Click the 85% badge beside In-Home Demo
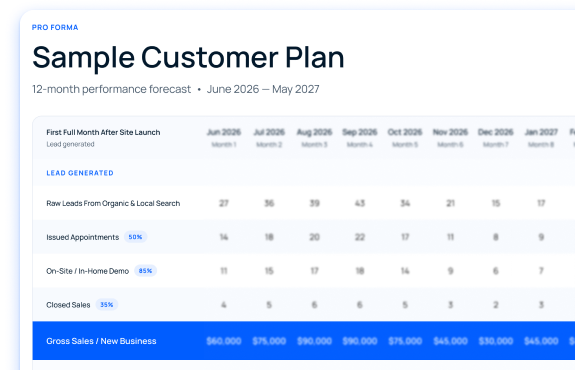Screen dimensions: 575x370 tap(145, 271)
